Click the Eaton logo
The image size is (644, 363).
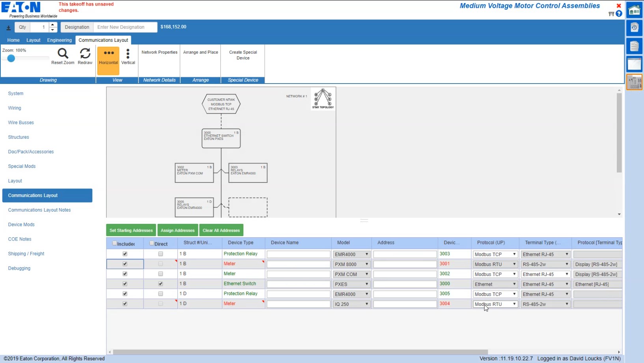tap(21, 7)
